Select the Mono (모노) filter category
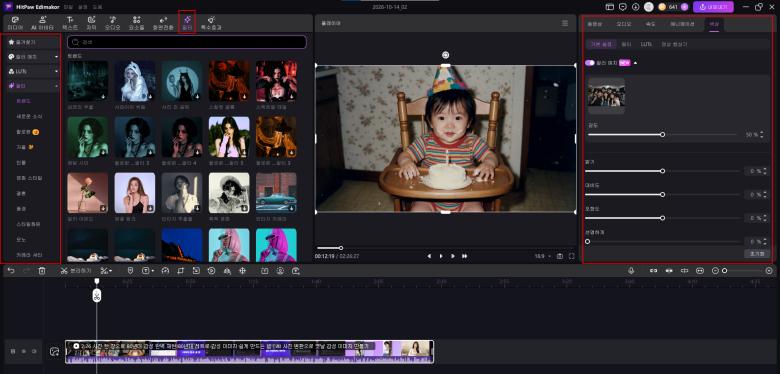This screenshot has width=780, height=374. click(x=21, y=239)
